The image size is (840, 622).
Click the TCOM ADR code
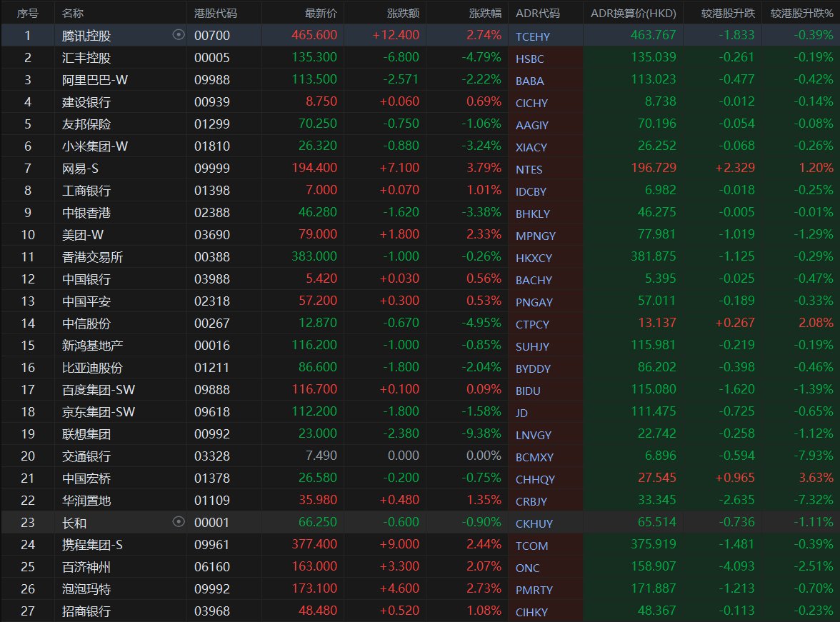click(x=531, y=546)
